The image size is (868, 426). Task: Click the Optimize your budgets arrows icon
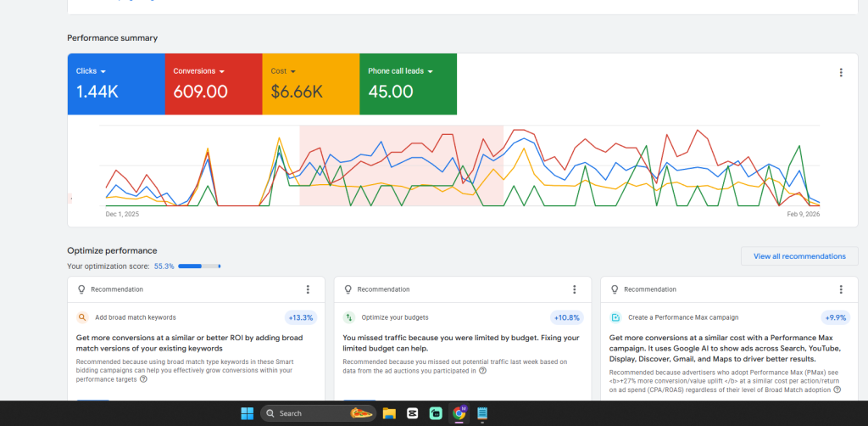point(348,317)
